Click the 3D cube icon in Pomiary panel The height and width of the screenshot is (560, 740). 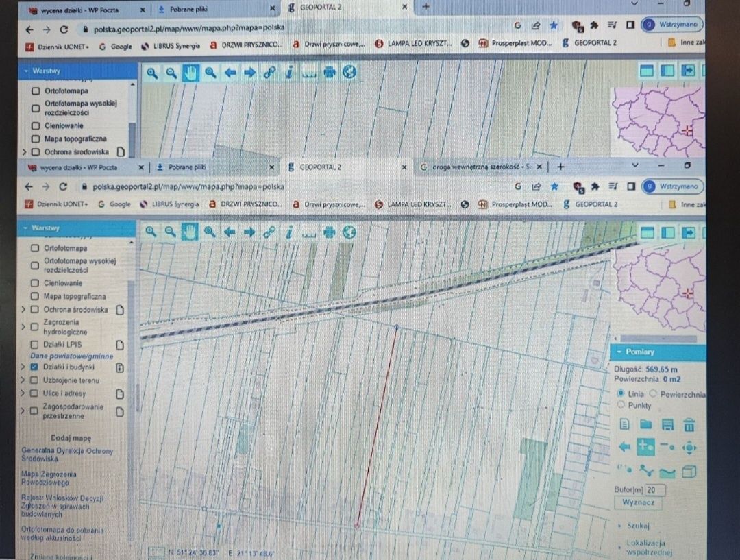tap(689, 471)
